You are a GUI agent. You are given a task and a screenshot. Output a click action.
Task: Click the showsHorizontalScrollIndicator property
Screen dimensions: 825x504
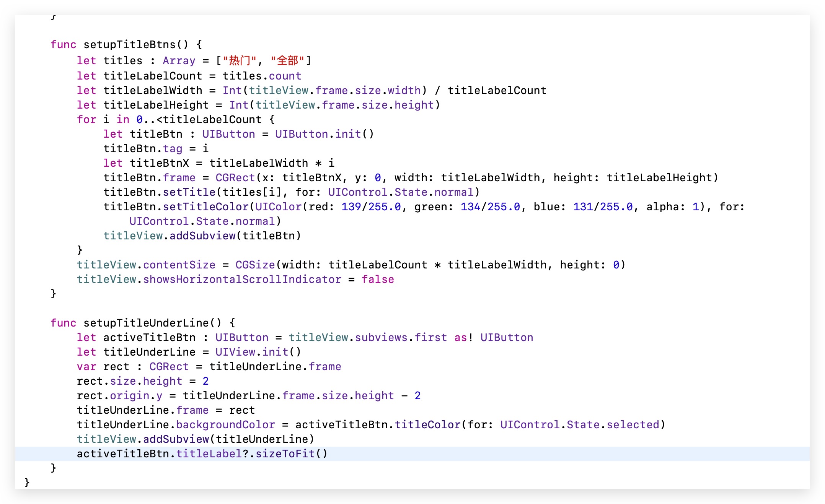pyautogui.click(x=242, y=280)
